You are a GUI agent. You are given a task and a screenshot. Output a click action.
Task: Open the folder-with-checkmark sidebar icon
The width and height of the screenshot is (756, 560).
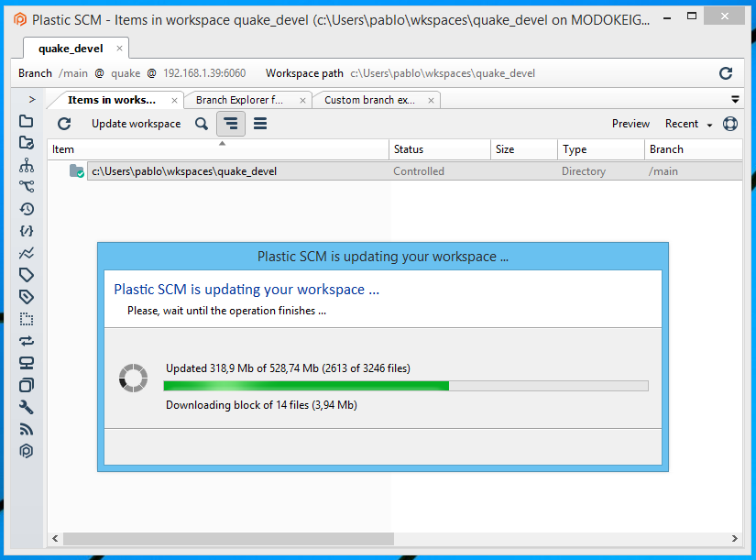point(26,143)
